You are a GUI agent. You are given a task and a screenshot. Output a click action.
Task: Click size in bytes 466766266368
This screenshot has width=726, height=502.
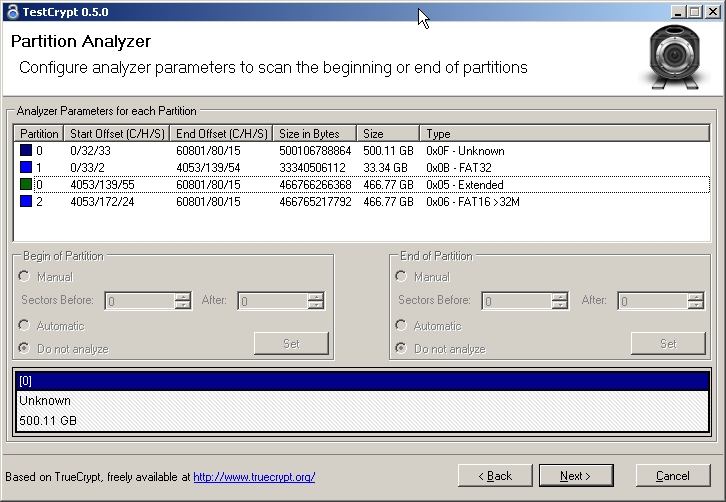click(x=315, y=185)
